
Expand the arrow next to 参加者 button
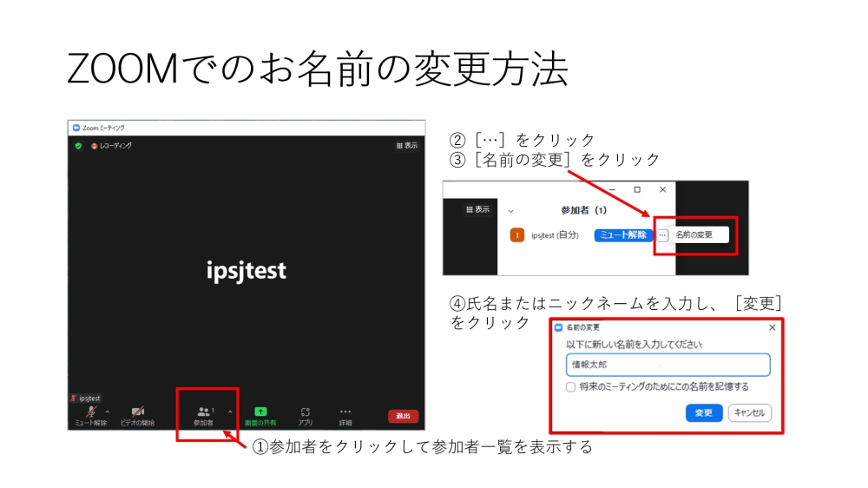pyautogui.click(x=230, y=412)
